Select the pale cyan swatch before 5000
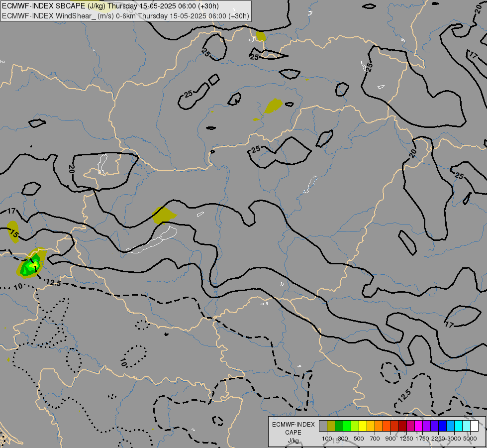Image resolution: width=487 pixels, height=448 pixels. click(467, 426)
